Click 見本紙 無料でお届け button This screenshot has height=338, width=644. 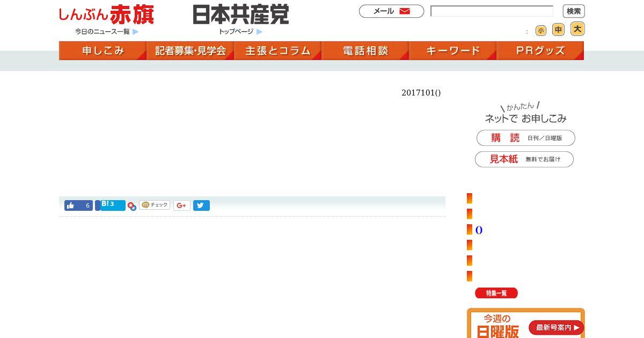524,159
